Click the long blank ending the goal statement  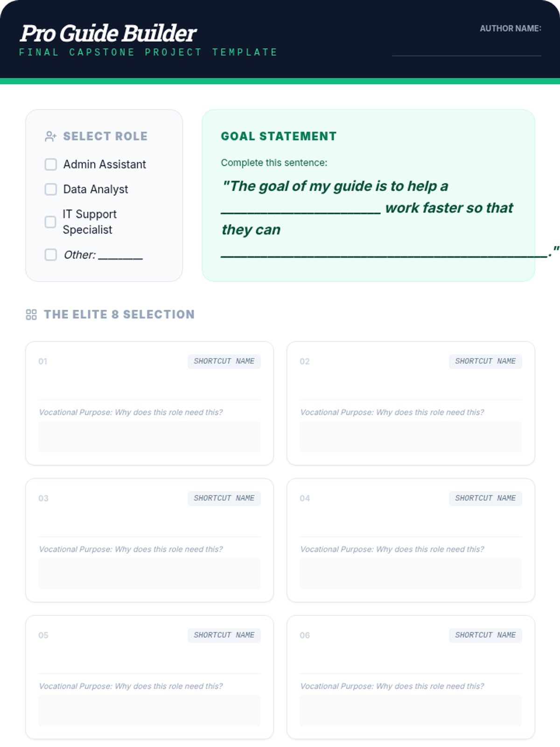(x=384, y=253)
